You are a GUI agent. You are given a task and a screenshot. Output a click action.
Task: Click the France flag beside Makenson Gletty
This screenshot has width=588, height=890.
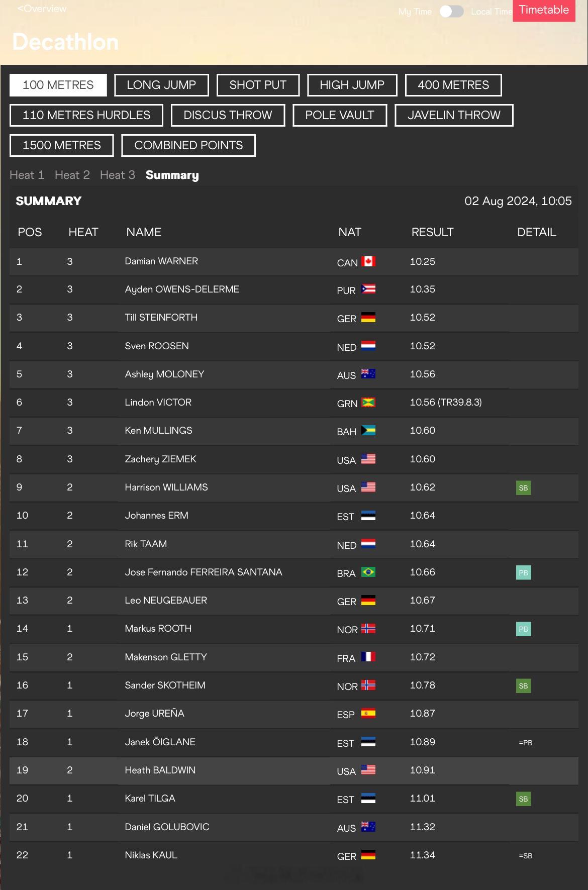pyautogui.click(x=368, y=657)
